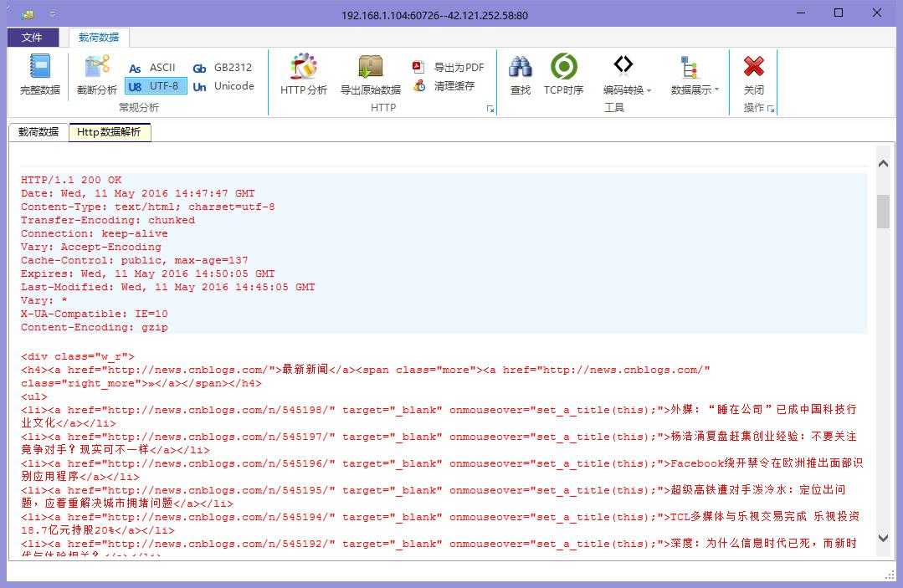
Task: Run HTTP分析 tool
Action: coord(304,74)
